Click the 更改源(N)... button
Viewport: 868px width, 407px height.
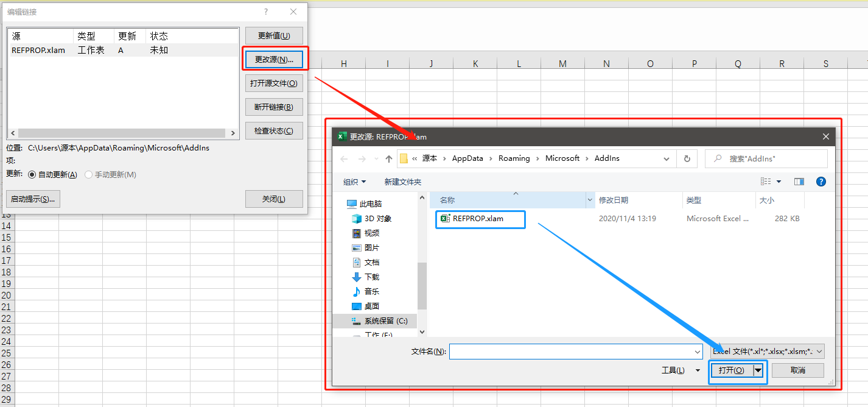pos(274,59)
